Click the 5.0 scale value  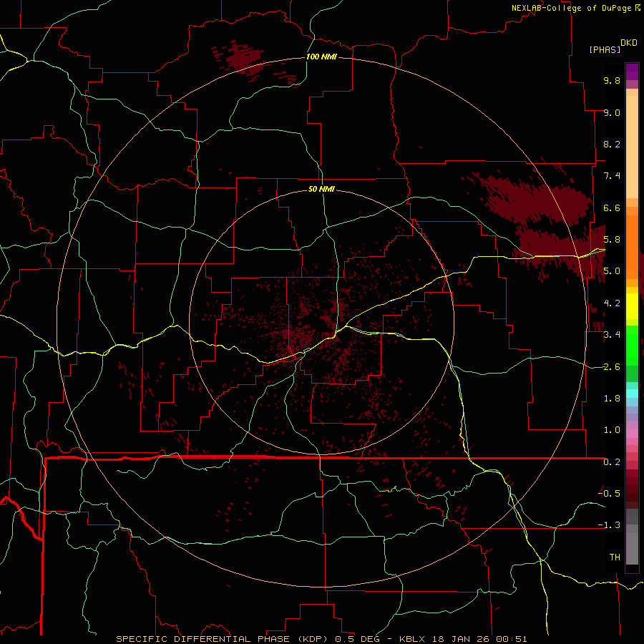(x=612, y=271)
